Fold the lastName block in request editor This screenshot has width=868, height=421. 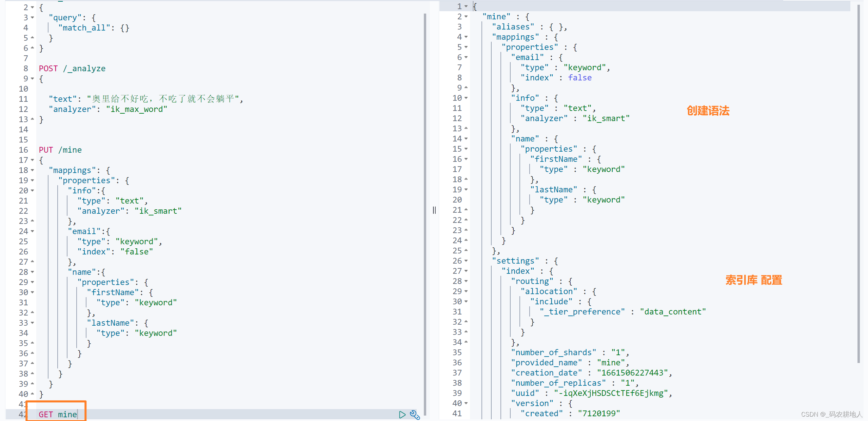[33, 323]
